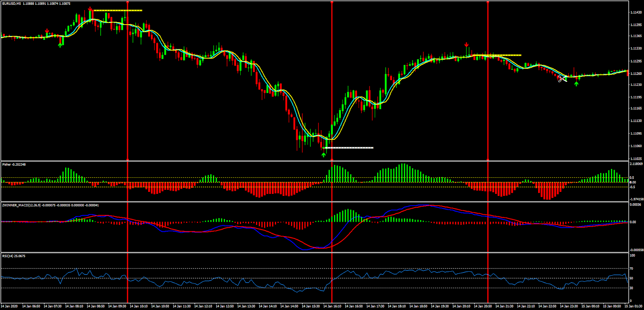This screenshot has width=644, height=310.
Task: Select the red down arrow above the 20:10 candles
Action: click(x=466, y=44)
